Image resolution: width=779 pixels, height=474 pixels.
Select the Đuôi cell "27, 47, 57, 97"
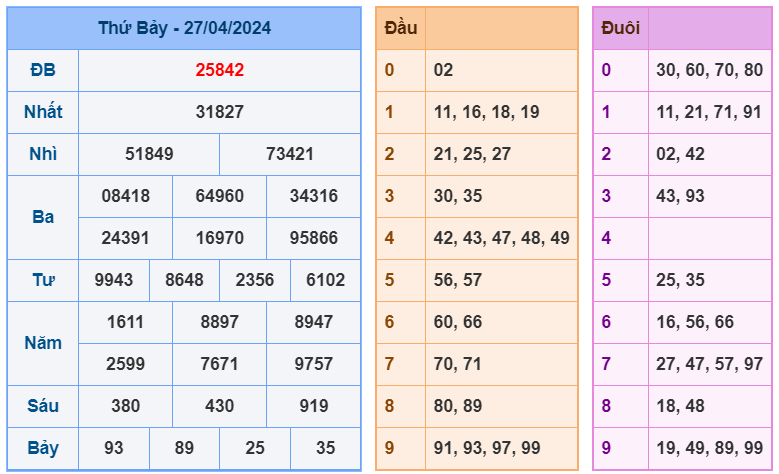(709, 364)
